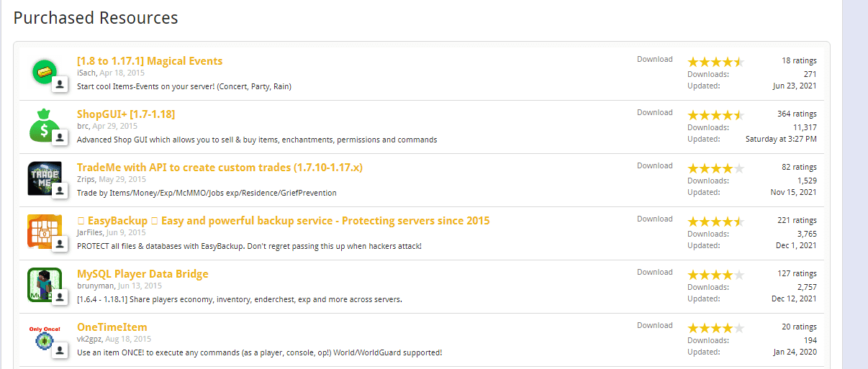Click the ShopGUI+ star rating
This screenshot has height=369, width=868.
click(715, 114)
